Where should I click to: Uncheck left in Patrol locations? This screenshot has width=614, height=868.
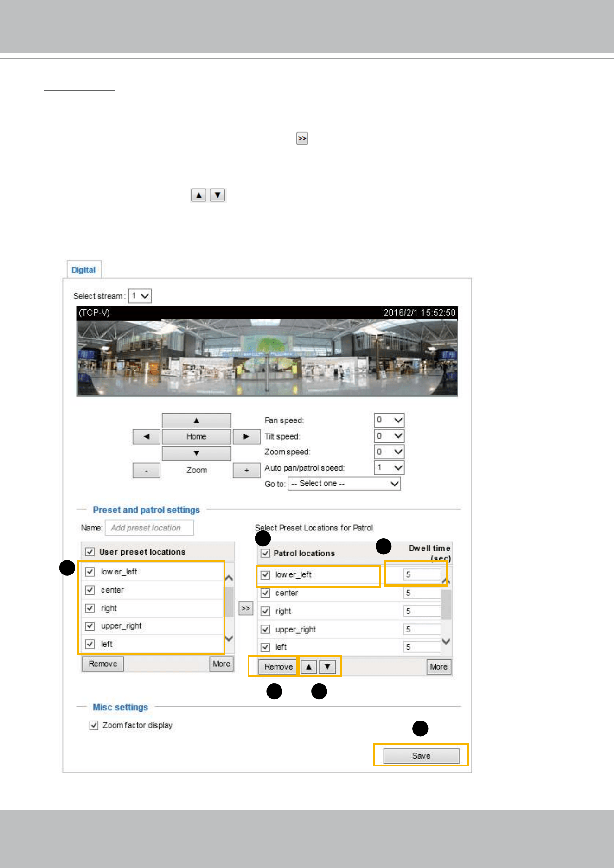[x=265, y=647]
